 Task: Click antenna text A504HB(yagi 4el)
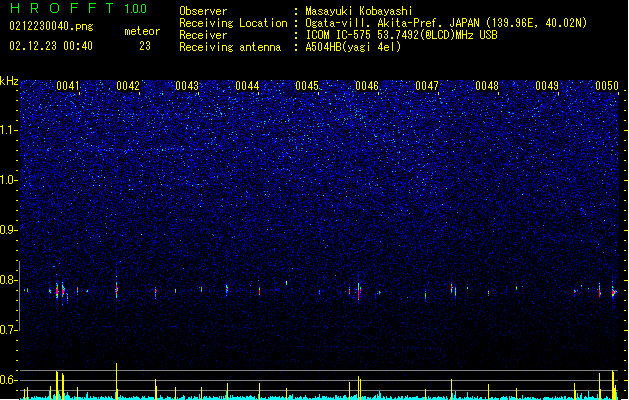[x=353, y=47]
